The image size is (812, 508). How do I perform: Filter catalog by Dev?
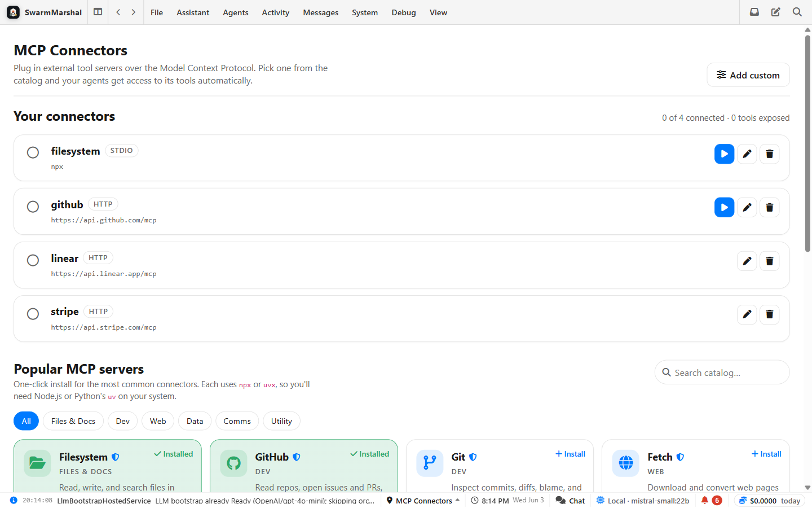tap(123, 421)
